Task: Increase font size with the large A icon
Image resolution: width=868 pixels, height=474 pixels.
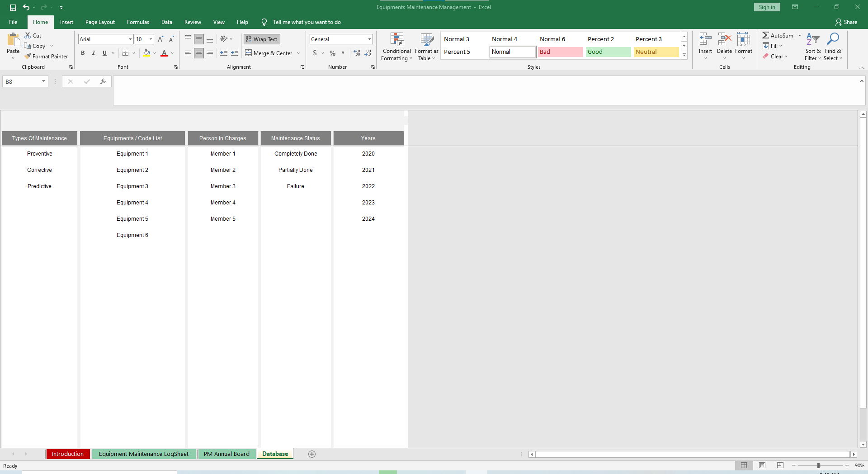Action: 160,39
